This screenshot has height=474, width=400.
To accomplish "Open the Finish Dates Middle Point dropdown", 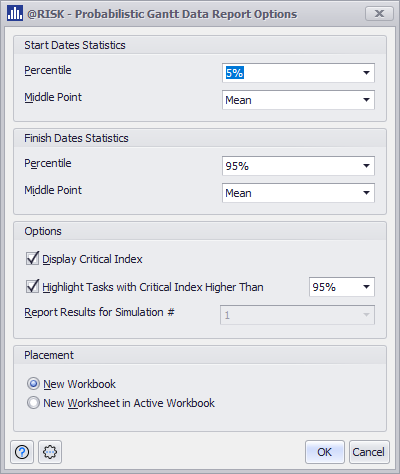I will click(x=298, y=193).
